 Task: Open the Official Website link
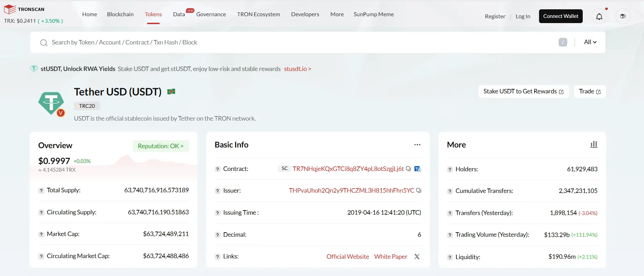[x=348, y=257]
